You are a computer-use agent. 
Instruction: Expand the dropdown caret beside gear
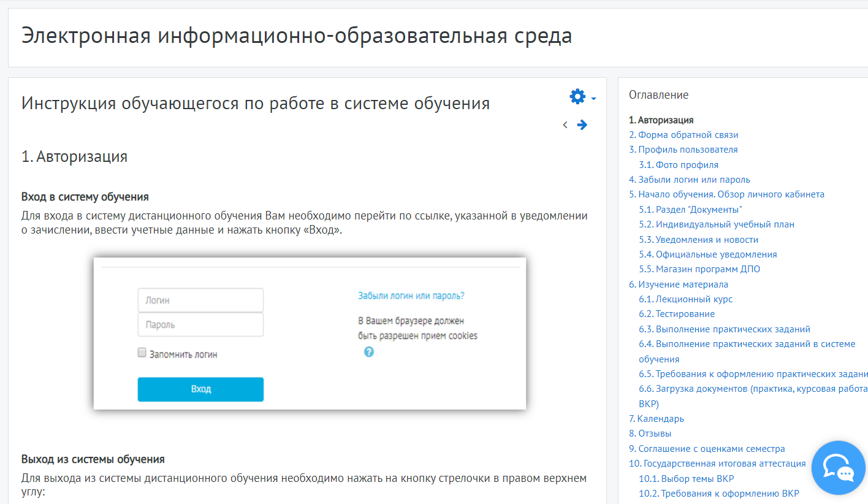pyautogui.click(x=593, y=98)
